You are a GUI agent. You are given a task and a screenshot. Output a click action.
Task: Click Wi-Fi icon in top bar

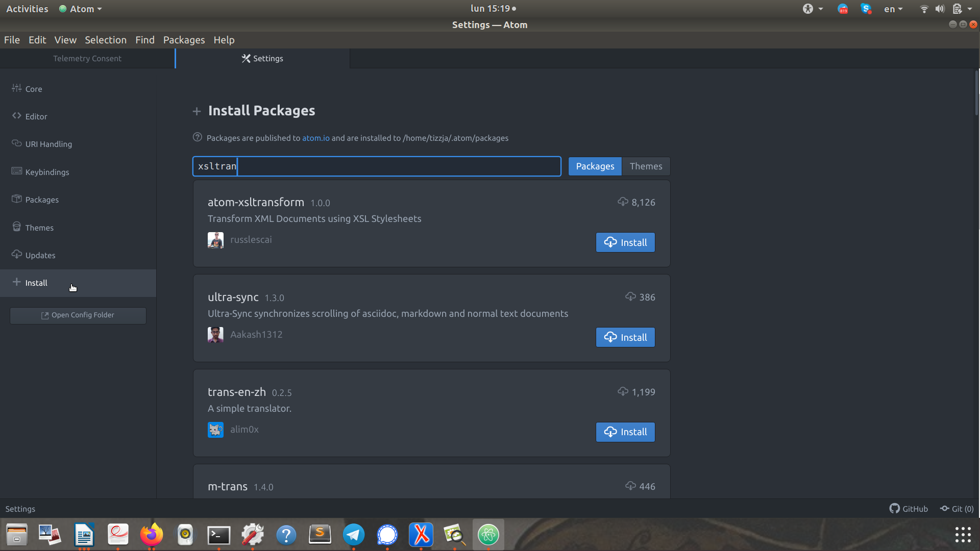[x=924, y=9]
